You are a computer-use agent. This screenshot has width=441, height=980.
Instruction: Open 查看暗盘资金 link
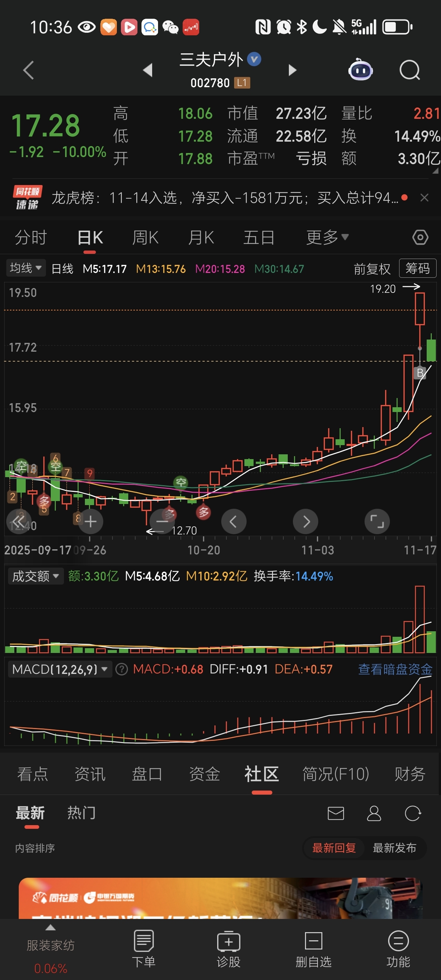(x=395, y=669)
